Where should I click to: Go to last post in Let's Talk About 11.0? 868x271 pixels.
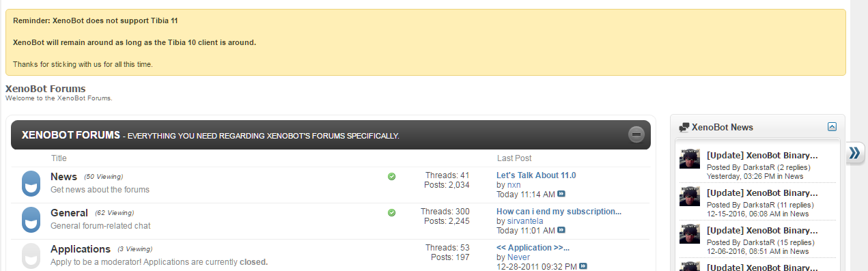561,195
